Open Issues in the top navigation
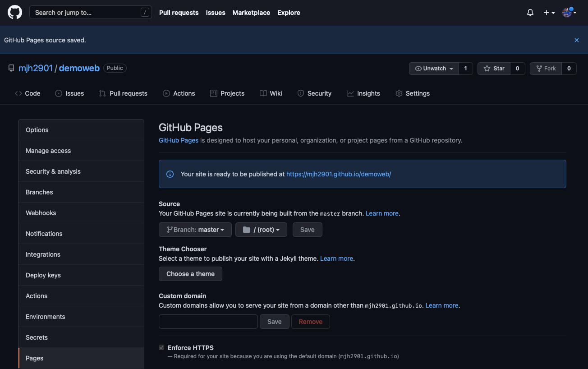This screenshot has width=588, height=369. (216, 13)
